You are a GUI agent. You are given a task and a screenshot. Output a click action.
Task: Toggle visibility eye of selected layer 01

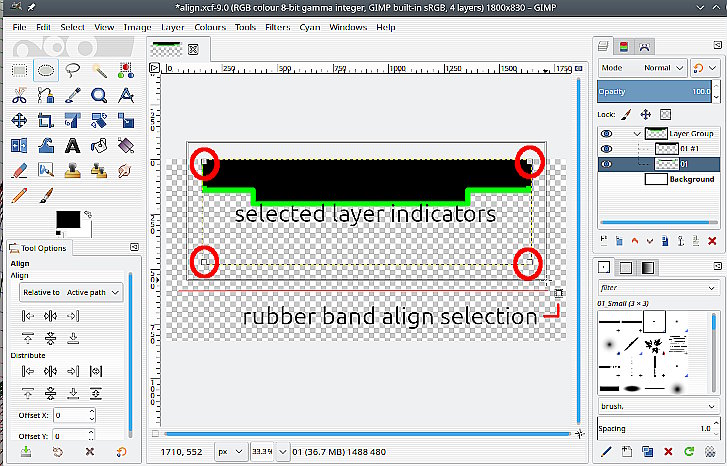(606, 164)
